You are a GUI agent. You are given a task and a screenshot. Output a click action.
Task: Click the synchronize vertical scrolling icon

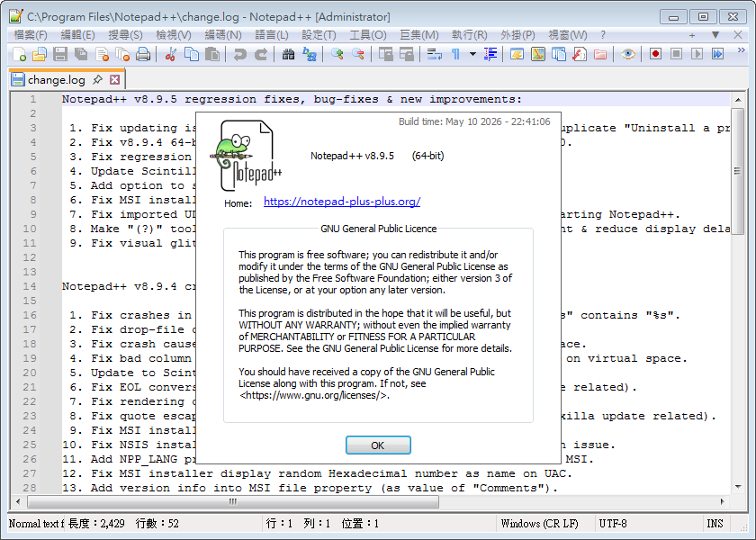[385, 54]
